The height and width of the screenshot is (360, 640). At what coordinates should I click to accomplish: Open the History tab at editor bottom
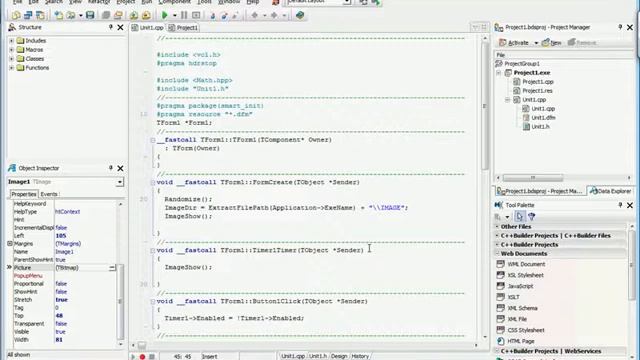(360, 356)
